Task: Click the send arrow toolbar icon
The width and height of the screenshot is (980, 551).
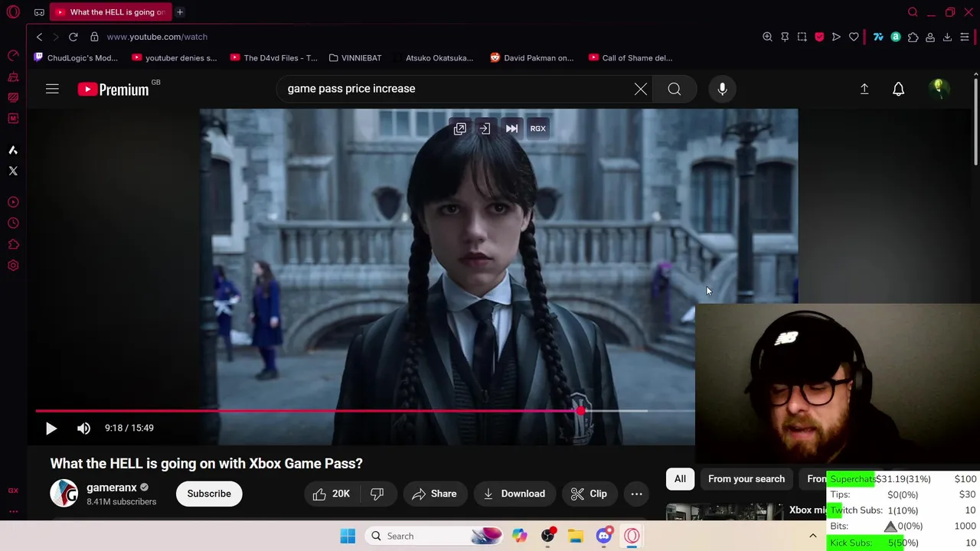Action: pyautogui.click(x=836, y=37)
